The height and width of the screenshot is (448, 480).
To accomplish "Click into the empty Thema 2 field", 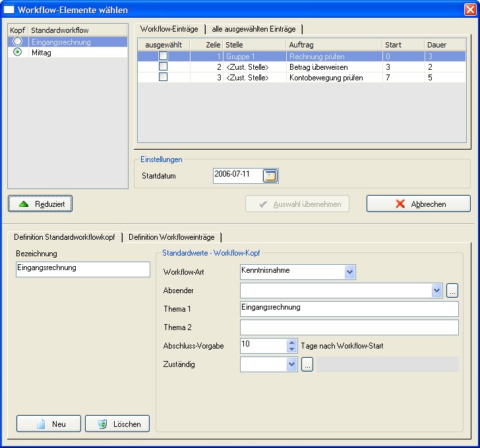I will coord(349,327).
